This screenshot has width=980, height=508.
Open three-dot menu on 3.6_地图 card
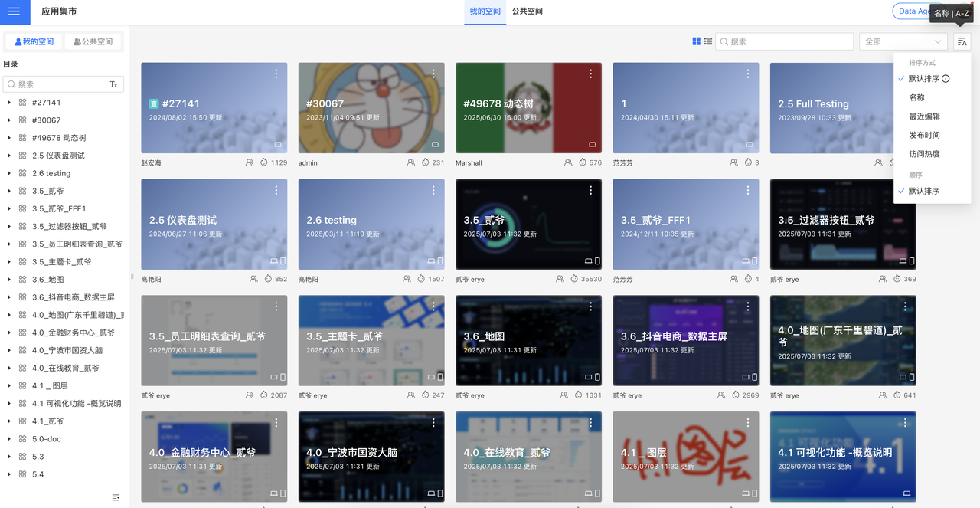[590, 306]
